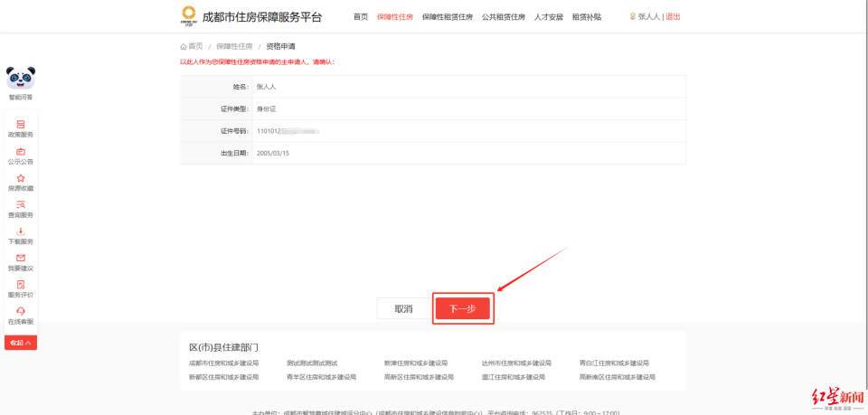Click the birth date 2005/03/15

point(273,154)
